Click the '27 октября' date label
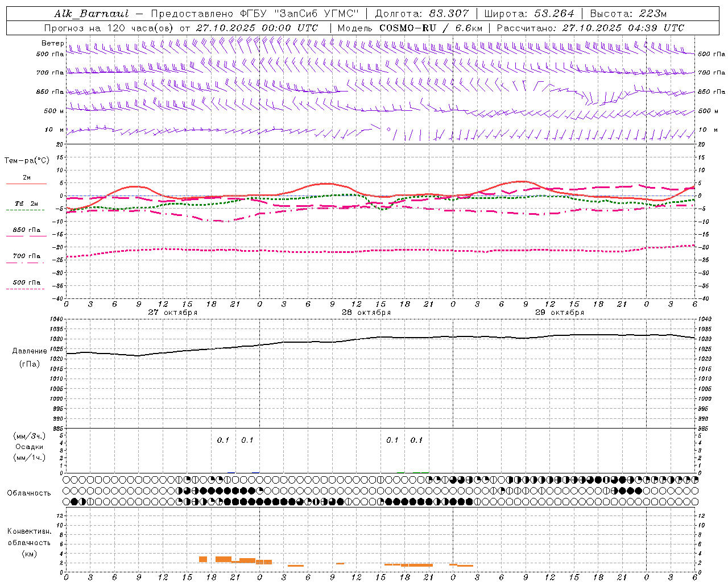 click(x=173, y=313)
